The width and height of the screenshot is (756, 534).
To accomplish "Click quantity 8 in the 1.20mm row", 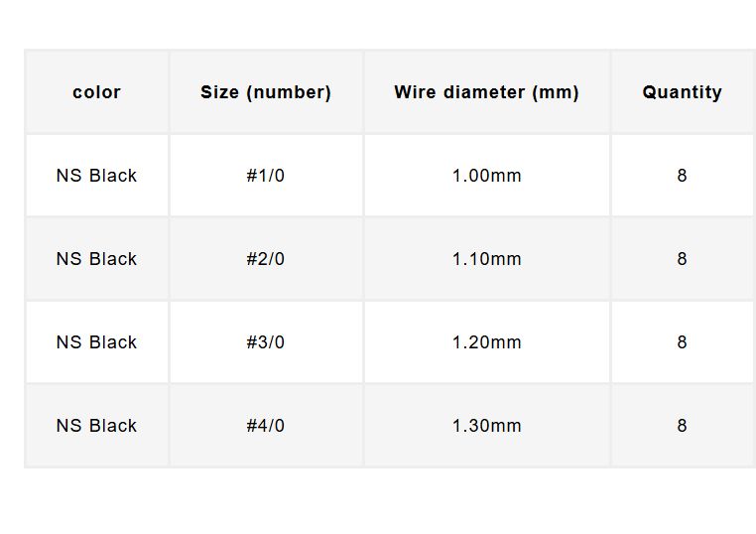I will click(x=682, y=342).
